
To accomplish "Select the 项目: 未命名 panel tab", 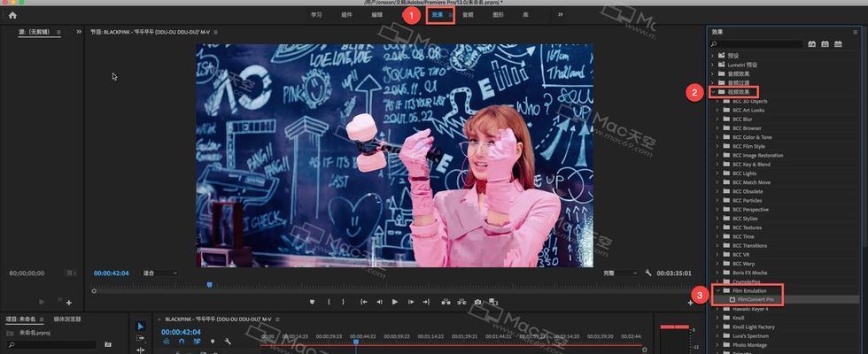I will coord(20,319).
